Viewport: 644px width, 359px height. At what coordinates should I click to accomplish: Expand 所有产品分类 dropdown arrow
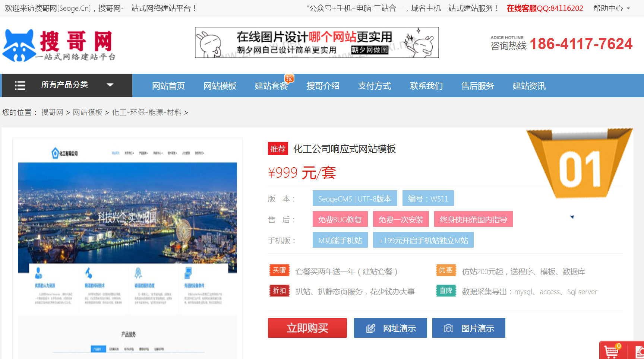coord(110,85)
